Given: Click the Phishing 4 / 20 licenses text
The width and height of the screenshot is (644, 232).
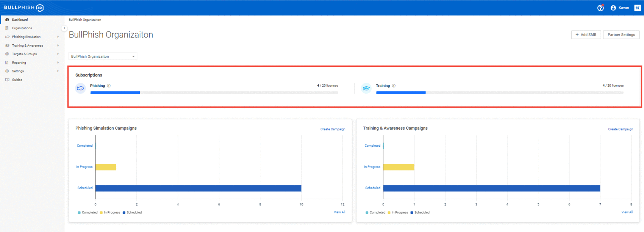Looking at the screenshot, I should [328, 86].
